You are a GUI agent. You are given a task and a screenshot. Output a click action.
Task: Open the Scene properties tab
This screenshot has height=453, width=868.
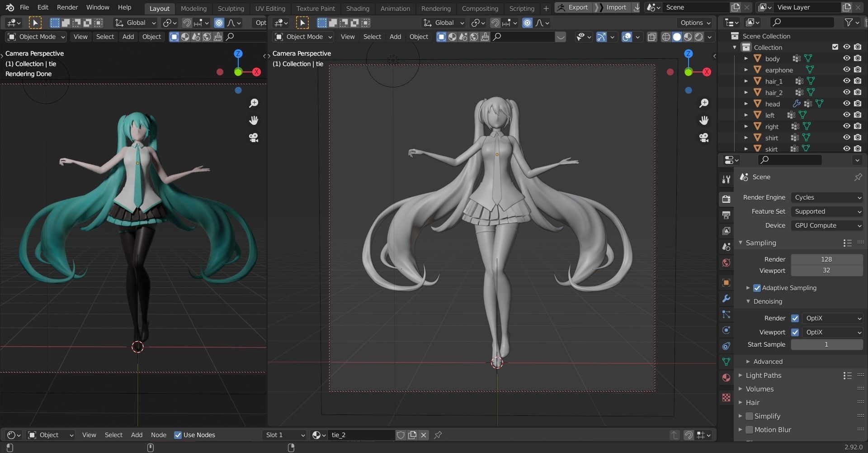pyautogui.click(x=726, y=247)
